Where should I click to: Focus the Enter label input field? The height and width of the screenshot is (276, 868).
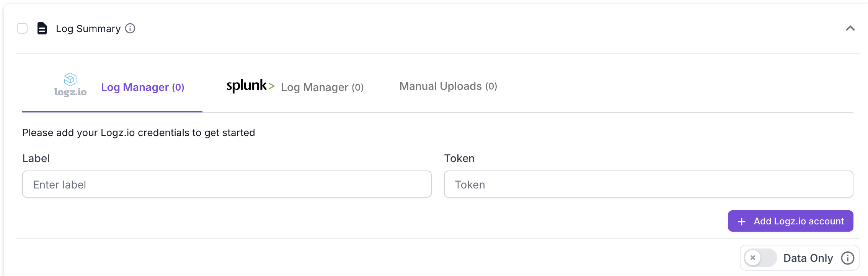click(227, 184)
